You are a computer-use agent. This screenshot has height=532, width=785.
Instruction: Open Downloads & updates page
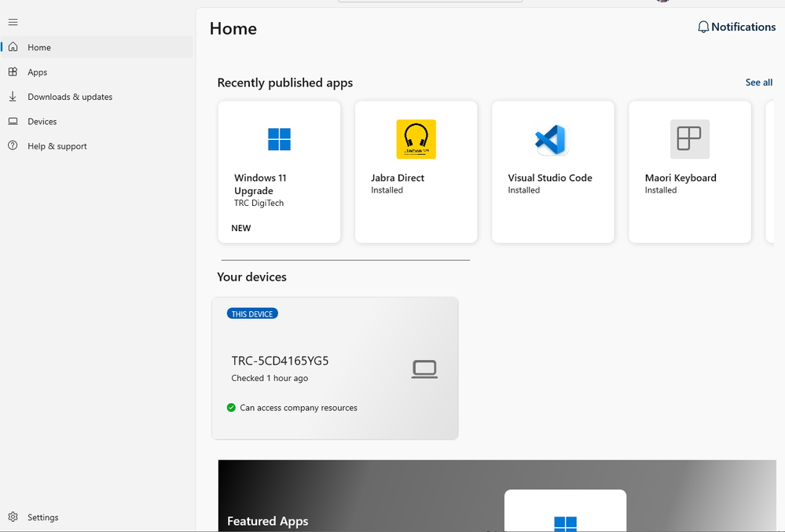97,97
